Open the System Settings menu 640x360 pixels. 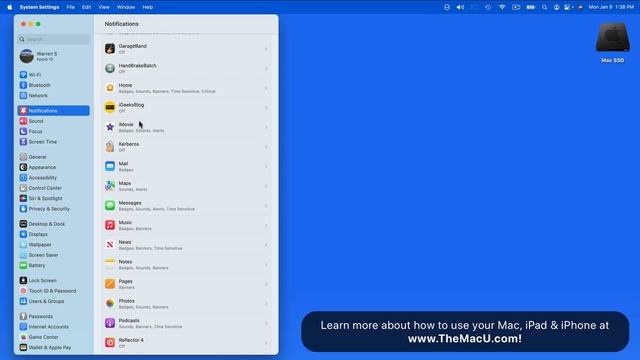pos(39,7)
